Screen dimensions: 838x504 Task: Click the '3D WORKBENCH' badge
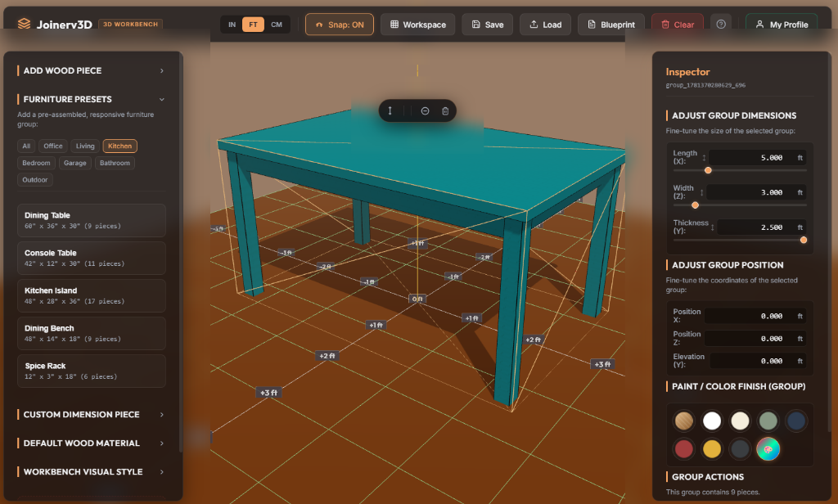[131, 25]
